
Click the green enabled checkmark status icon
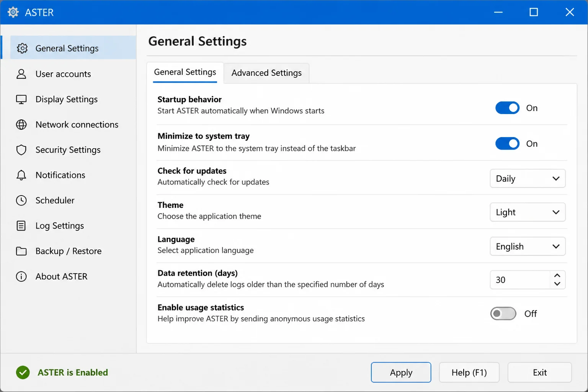click(23, 372)
